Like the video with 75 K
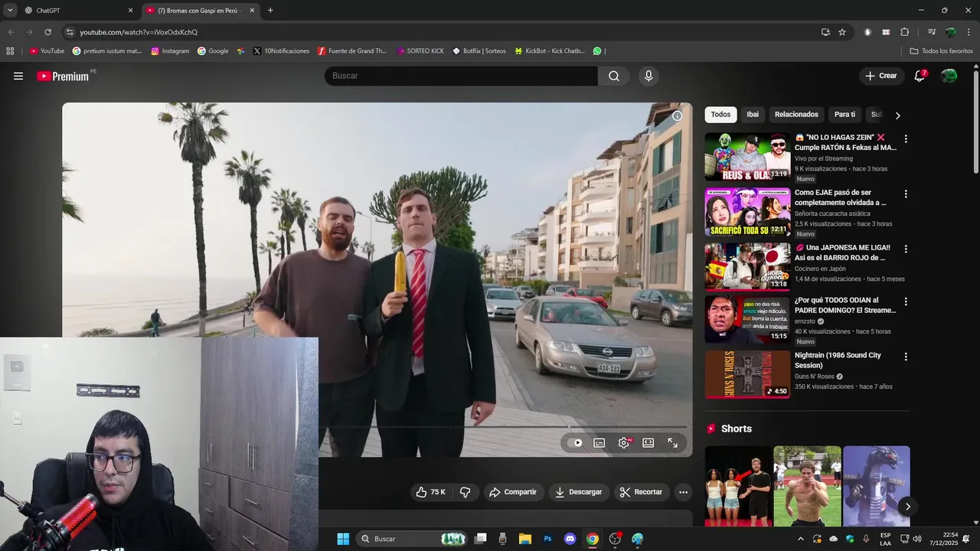The image size is (980, 551). click(x=430, y=492)
